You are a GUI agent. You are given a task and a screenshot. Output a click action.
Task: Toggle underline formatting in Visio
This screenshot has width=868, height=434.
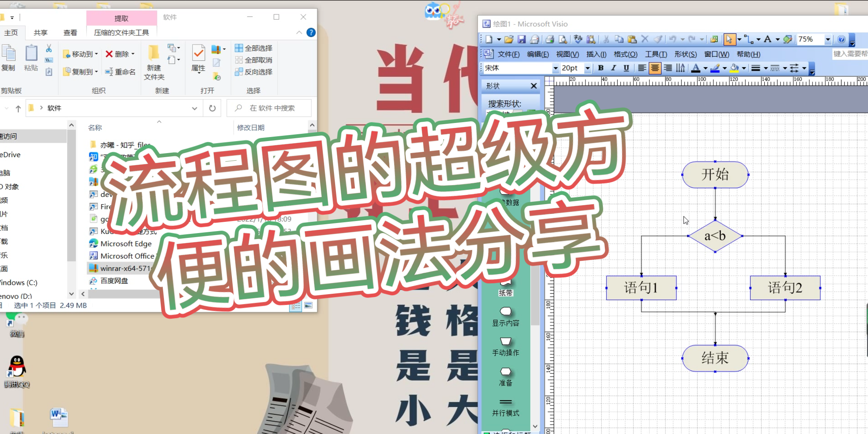pos(626,68)
